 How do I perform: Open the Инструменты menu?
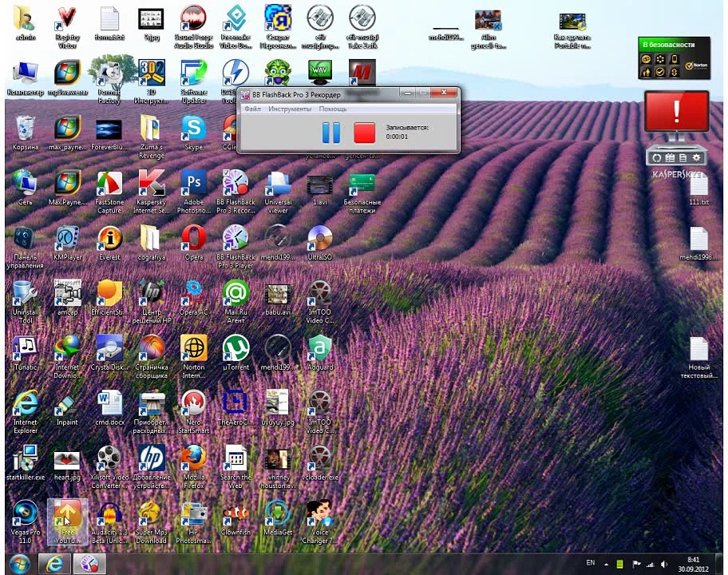click(x=290, y=109)
